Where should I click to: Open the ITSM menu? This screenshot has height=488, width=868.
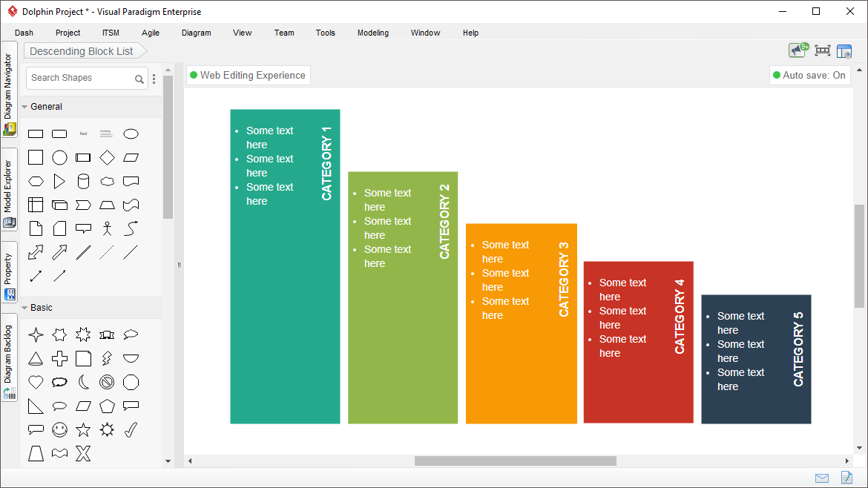pos(111,33)
